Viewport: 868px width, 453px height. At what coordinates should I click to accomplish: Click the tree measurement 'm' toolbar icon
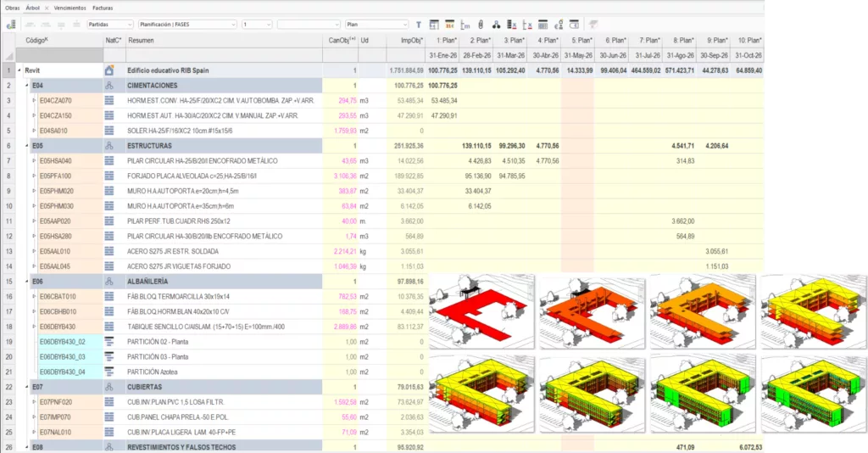pos(465,25)
